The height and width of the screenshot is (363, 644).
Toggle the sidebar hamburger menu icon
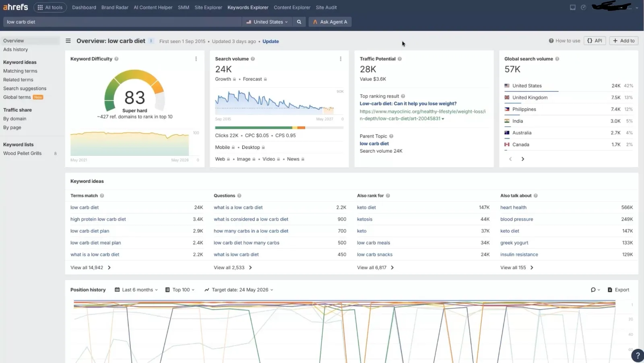[x=68, y=41]
